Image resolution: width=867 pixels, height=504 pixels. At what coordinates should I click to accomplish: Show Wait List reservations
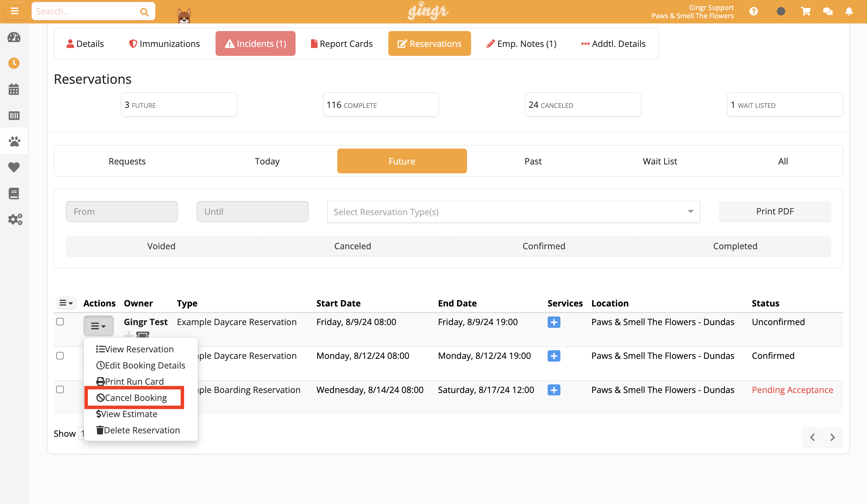point(660,161)
